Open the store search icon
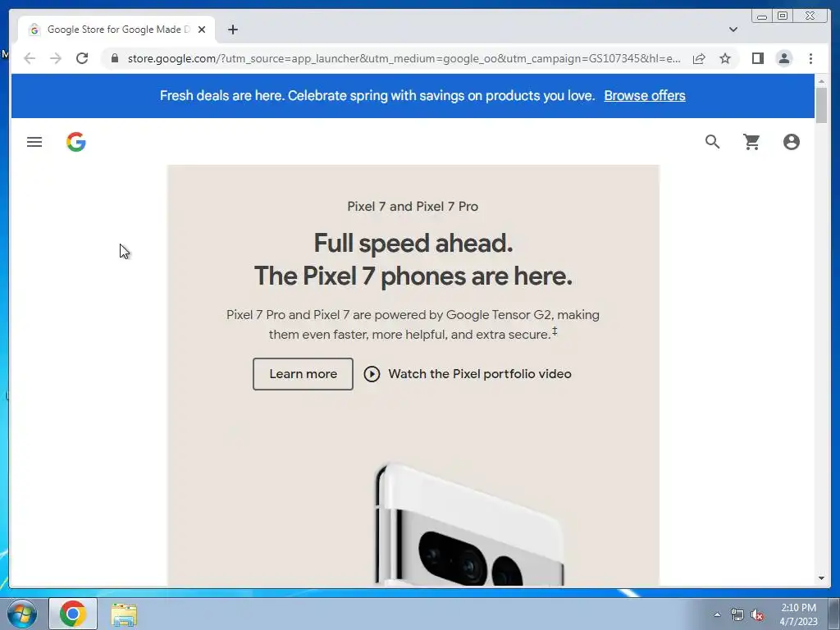Viewport: 840px width, 630px height. [x=712, y=142]
